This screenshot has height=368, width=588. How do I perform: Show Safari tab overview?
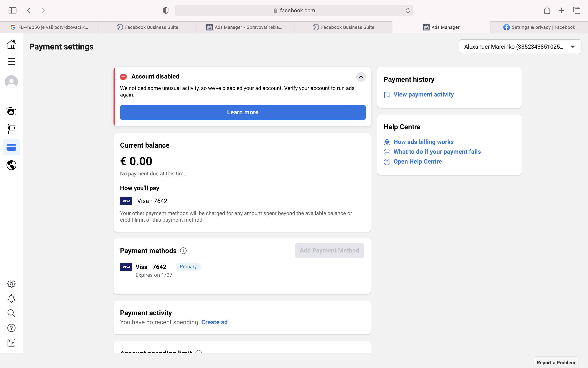pyautogui.click(x=577, y=10)
